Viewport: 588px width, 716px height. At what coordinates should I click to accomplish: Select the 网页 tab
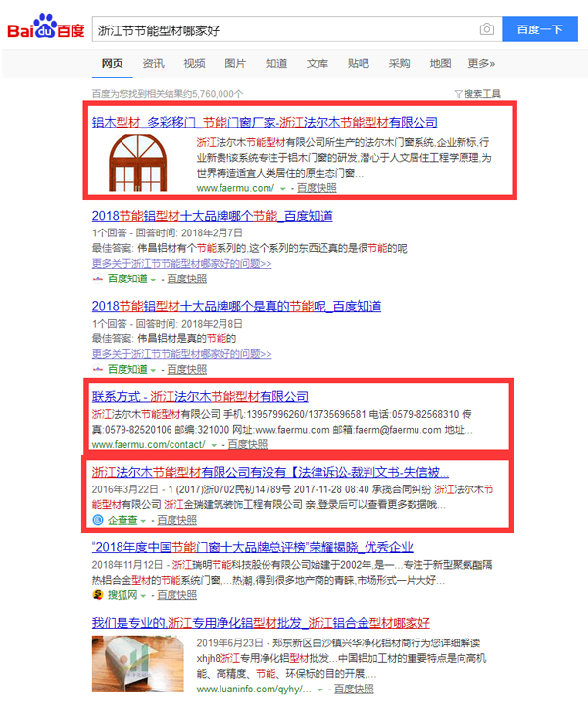[113, 63]
